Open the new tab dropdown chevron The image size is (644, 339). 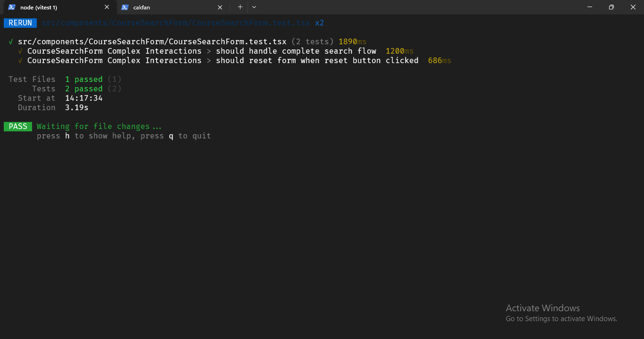[254, 7]
